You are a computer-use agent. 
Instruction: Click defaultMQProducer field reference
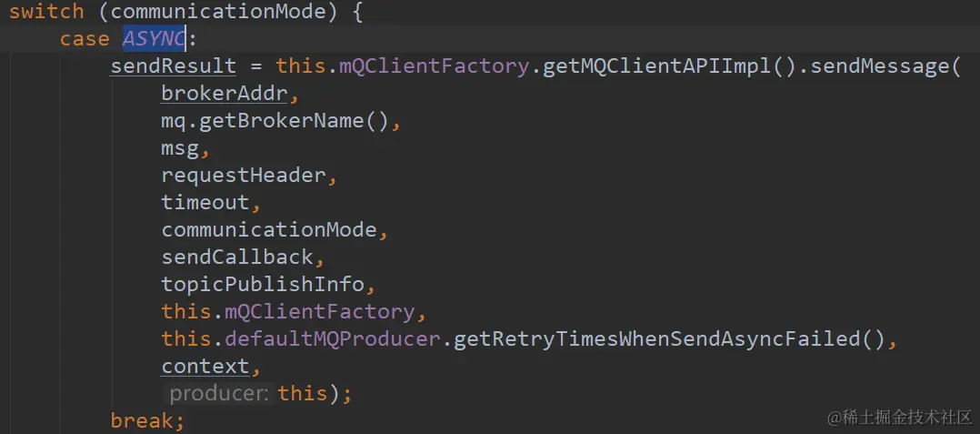click(332, 339)
